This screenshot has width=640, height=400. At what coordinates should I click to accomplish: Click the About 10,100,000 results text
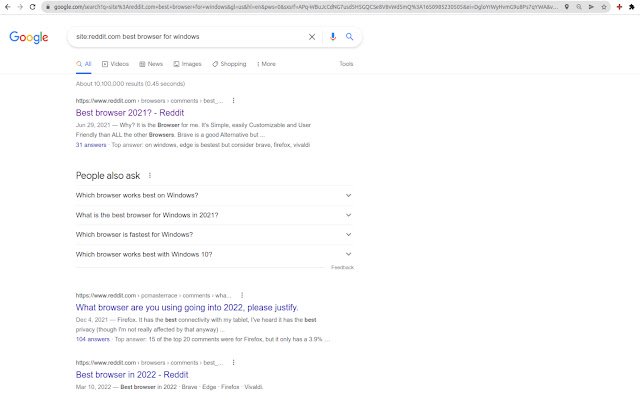pyautogui.click(x=130, y=84)
